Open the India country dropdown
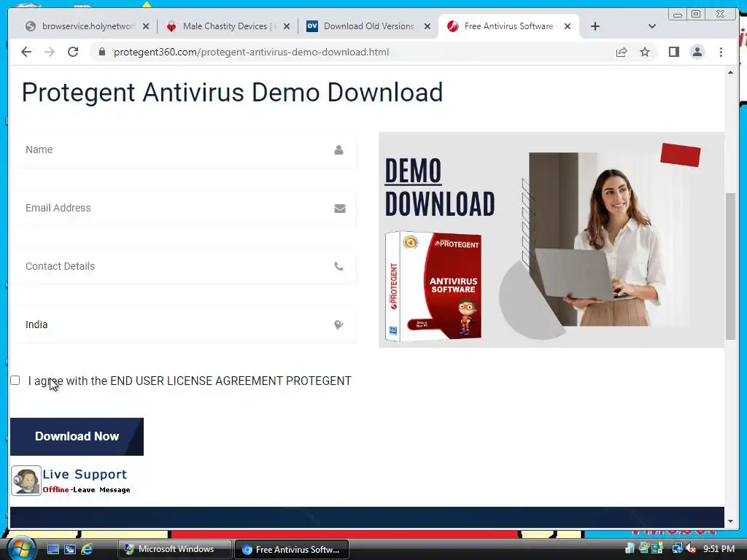The height and width of the screenshot is (560, 747). pyautogui.click(x=183, y=324)
